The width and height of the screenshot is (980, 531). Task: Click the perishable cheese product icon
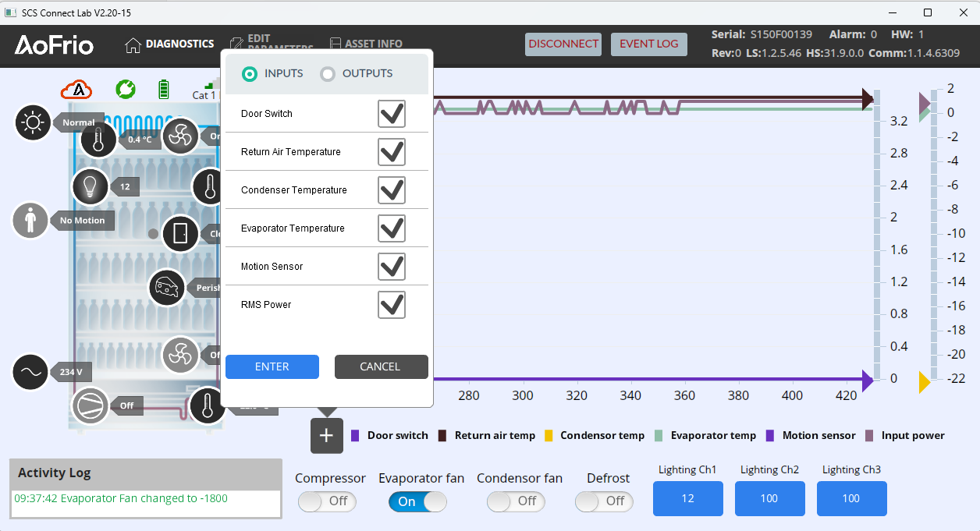coord(167,288)
